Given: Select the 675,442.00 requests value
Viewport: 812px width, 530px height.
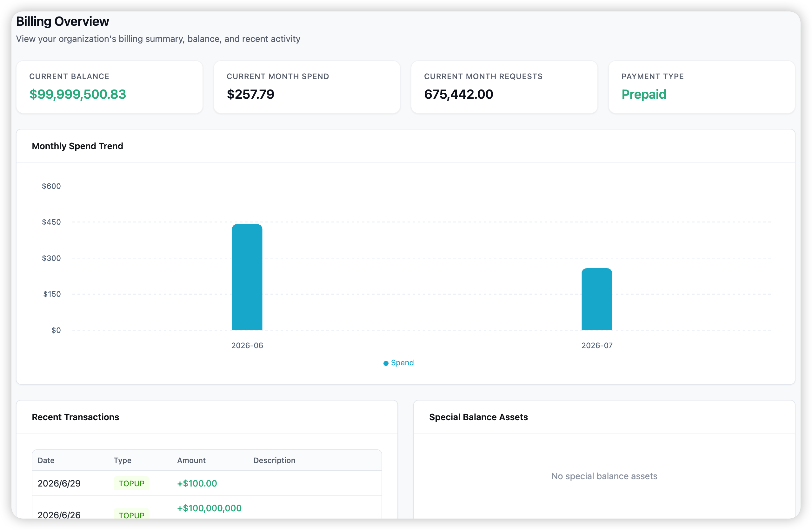Looking at the screenshot, I should tap(459, 94).
